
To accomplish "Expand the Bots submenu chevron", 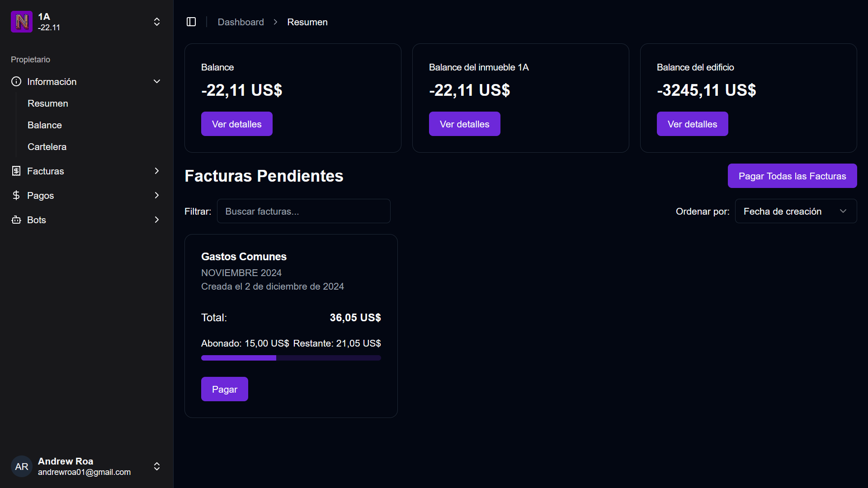I will 157,220.
